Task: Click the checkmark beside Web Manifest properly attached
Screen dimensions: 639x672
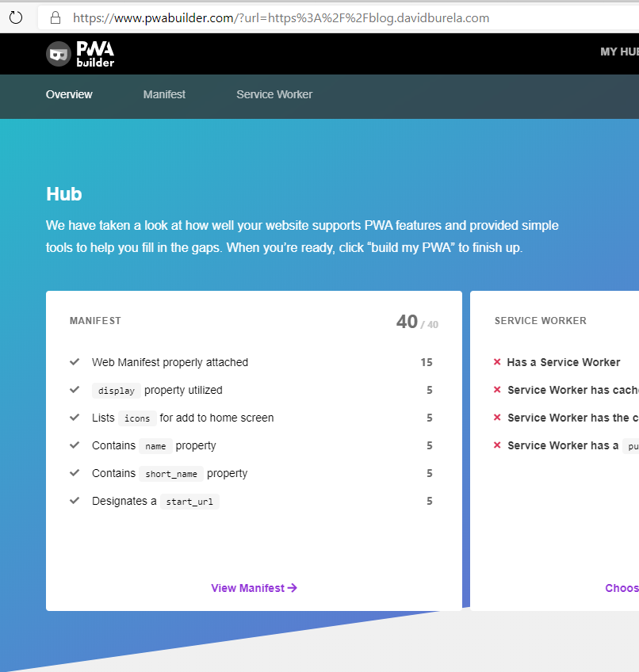Action: pos(74,362)
